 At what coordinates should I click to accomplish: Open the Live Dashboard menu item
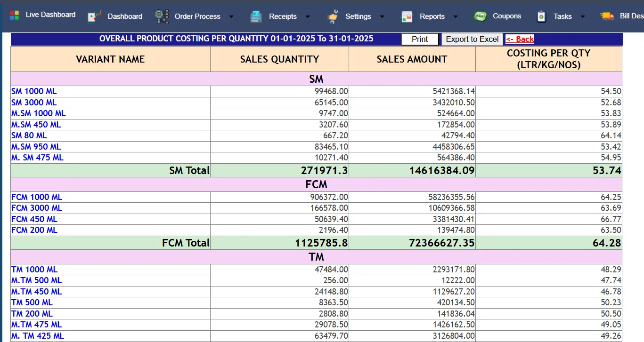pos(50,15)
